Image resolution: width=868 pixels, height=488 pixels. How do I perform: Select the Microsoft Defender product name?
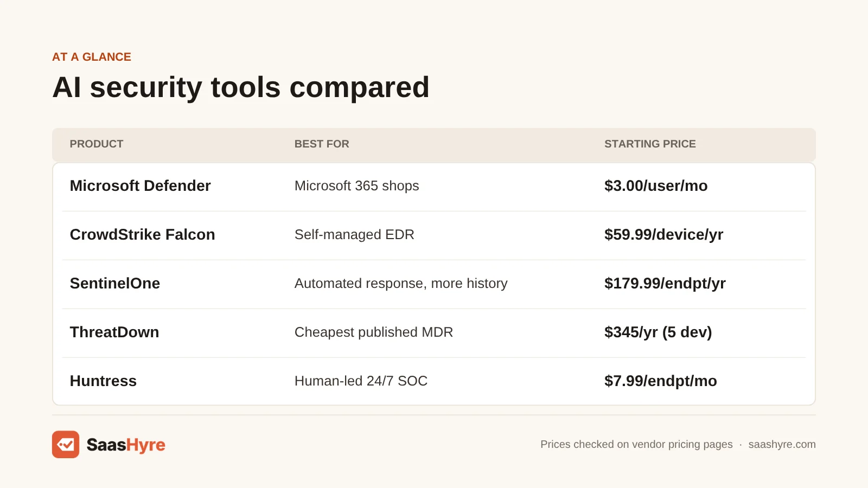(x=140, y=185)
